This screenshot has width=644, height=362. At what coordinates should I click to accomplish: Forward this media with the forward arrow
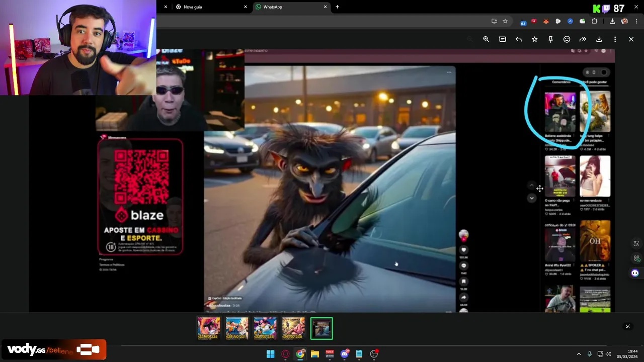583,39
